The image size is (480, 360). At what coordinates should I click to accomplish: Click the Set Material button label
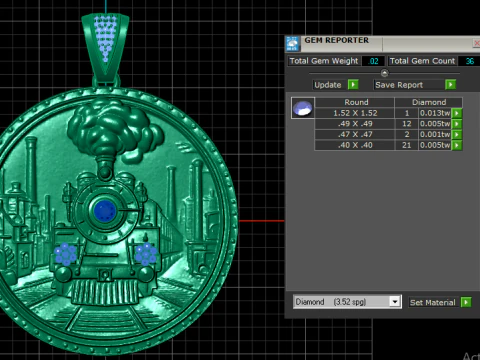click(433, 302)
